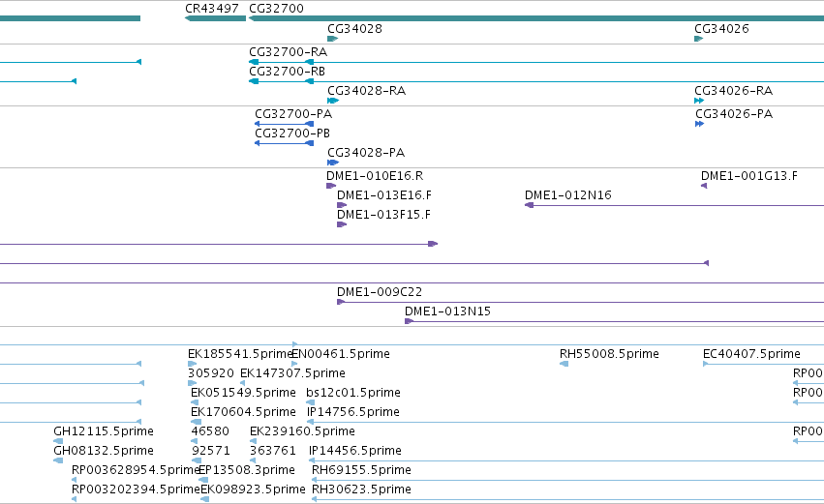The height and width of the screenshot is (504, 824).
Task: Click the DME1-013F15.F feature arrow
Action: 342,224
